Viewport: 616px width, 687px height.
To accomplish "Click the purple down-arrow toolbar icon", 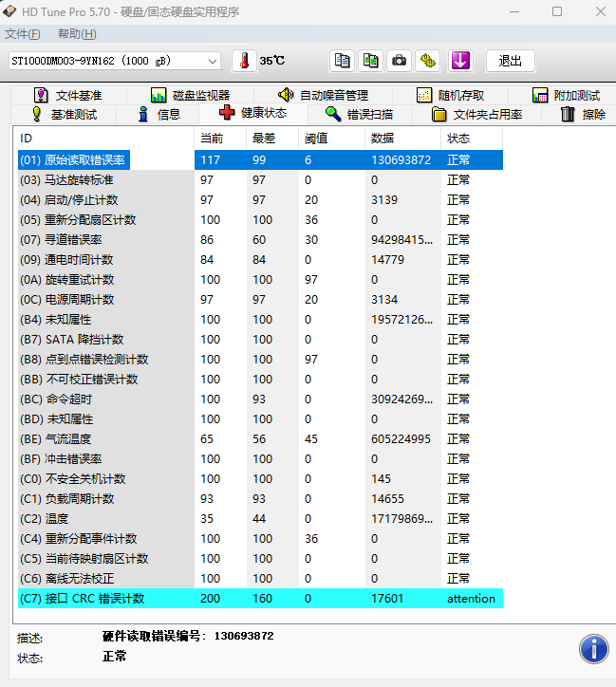I will 460,61.
